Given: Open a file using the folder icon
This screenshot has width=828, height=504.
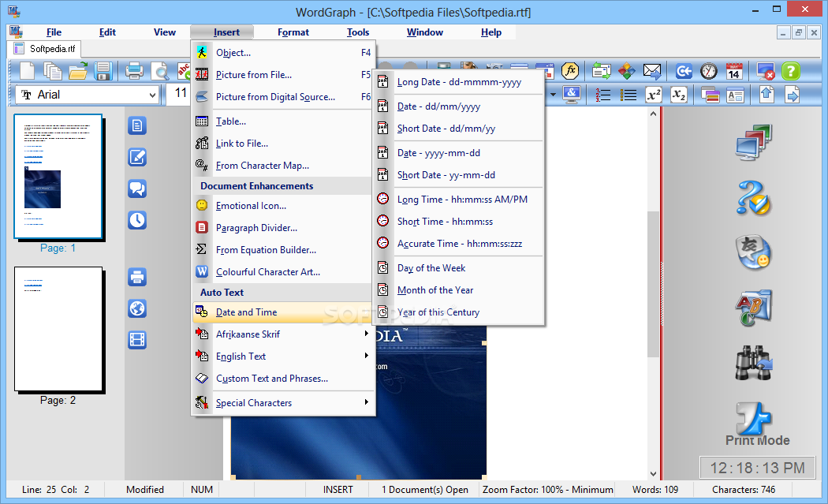Looking at the screenshot, I should pyautogui.click(x=77, y=71).
